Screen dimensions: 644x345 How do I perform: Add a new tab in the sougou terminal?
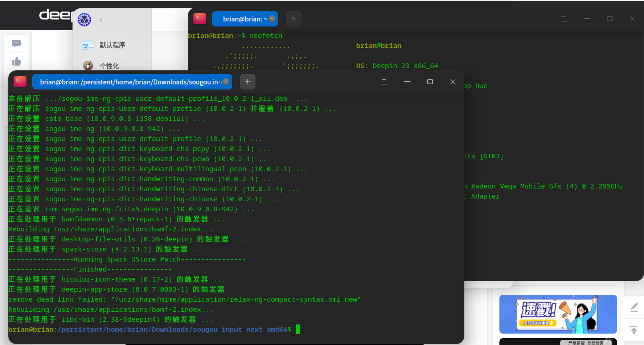coord(248,82)
